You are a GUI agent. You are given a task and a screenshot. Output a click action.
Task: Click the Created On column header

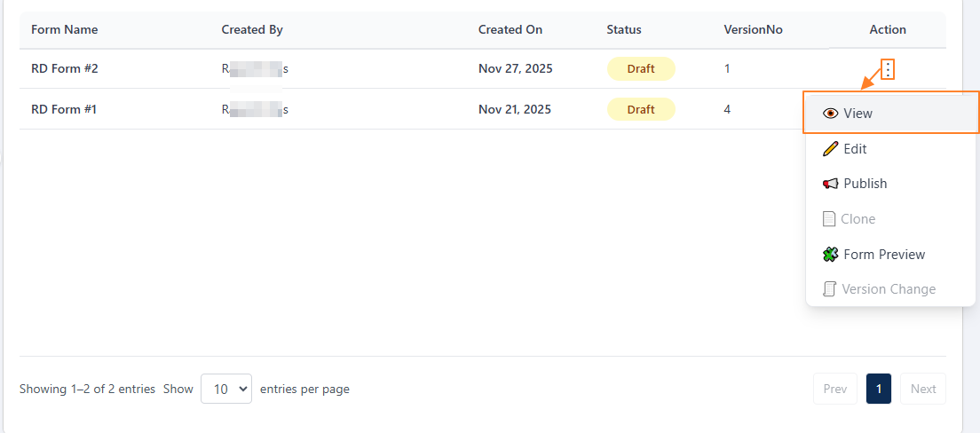pos(510,29)
